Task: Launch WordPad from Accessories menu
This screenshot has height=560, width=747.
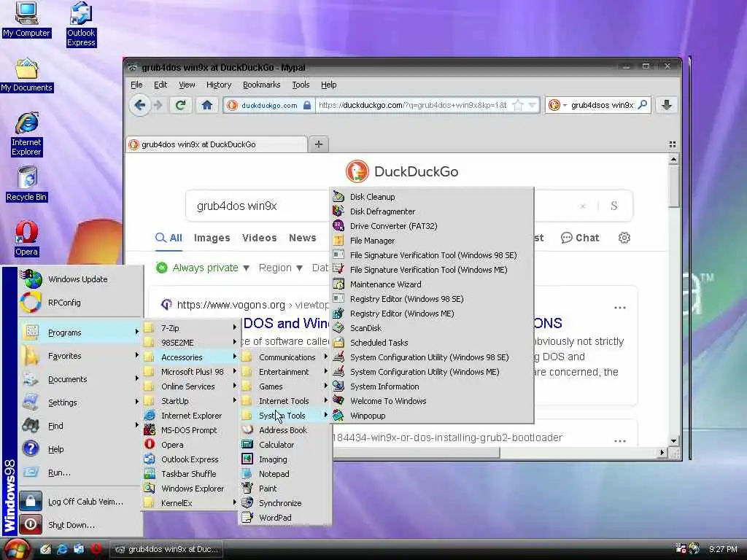Action: 285,518
